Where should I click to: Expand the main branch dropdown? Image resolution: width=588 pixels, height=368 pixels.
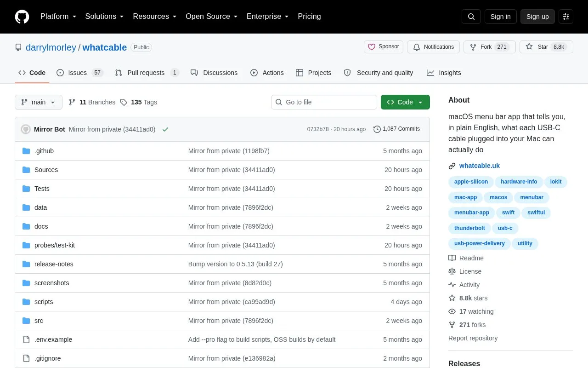click(x=39, y=102)
